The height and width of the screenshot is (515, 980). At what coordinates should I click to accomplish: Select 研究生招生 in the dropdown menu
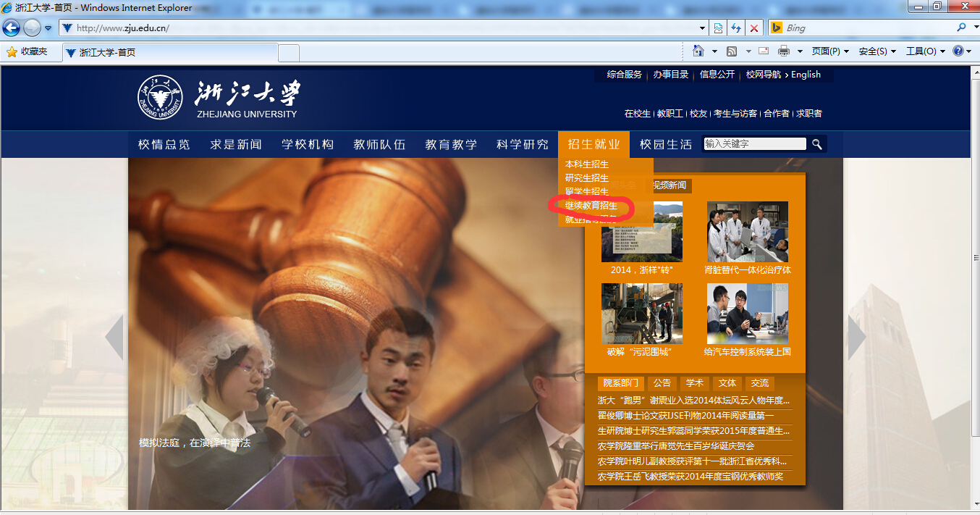pyautogui.click(x=587, y=178)
